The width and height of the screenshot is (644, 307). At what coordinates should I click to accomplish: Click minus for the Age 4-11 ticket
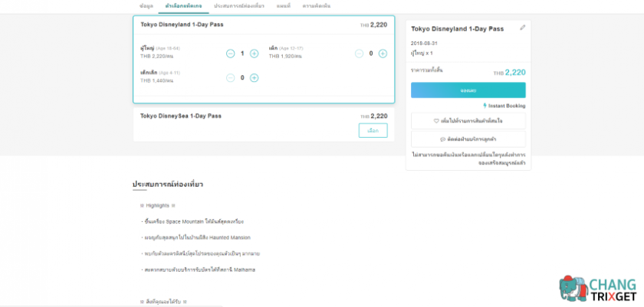(231, 78)
